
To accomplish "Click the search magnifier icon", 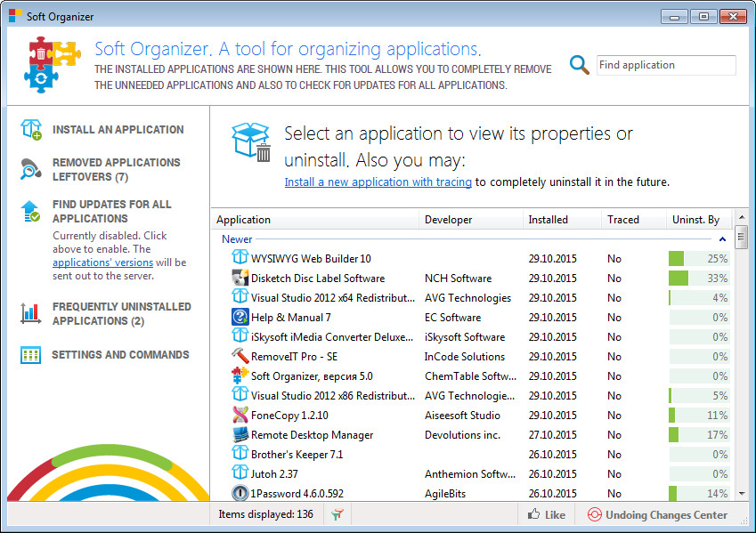I will [x=579, y=65].
